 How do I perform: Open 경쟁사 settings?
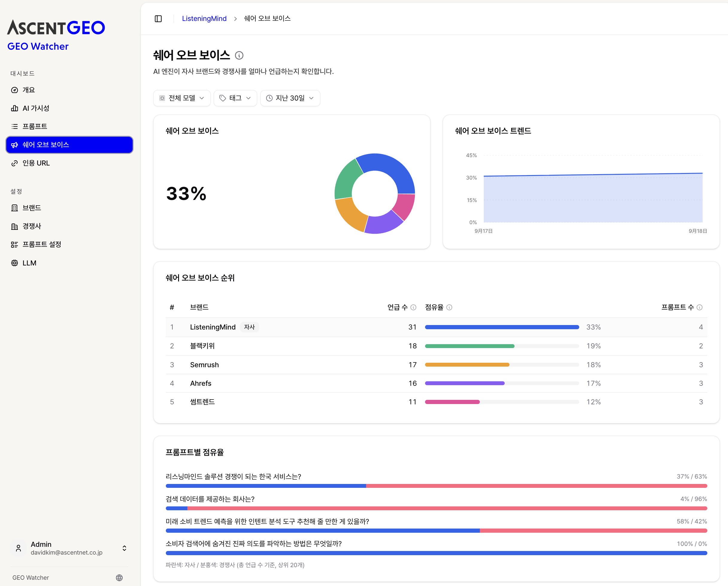point(69,226)
